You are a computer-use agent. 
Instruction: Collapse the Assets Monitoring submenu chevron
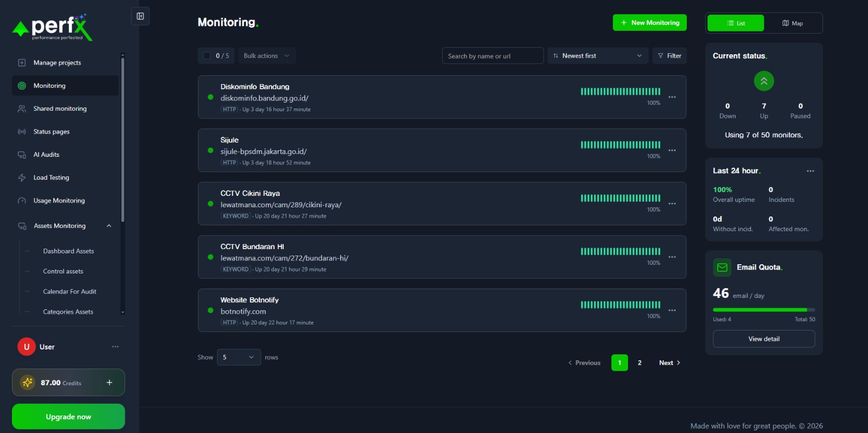click(109, 226)
